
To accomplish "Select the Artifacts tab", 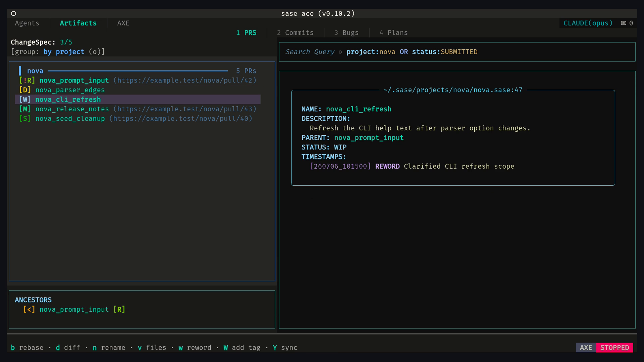I will click(78, 23).
